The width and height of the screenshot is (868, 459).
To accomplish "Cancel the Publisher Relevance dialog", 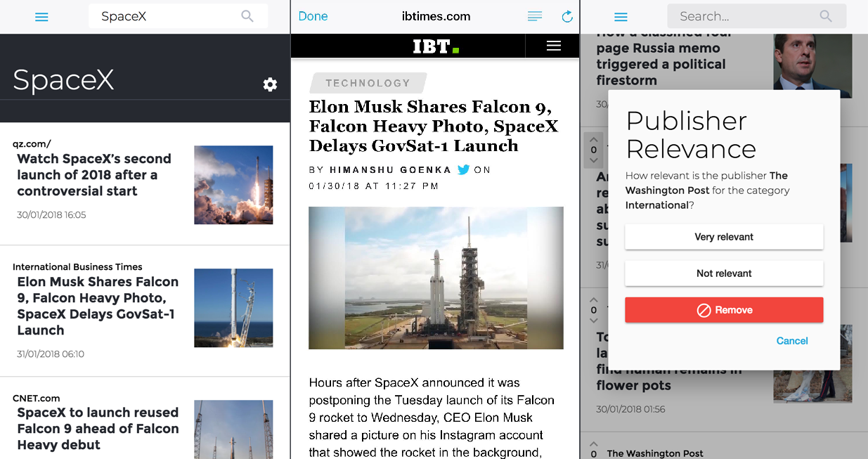I will [x=792, y=341].
